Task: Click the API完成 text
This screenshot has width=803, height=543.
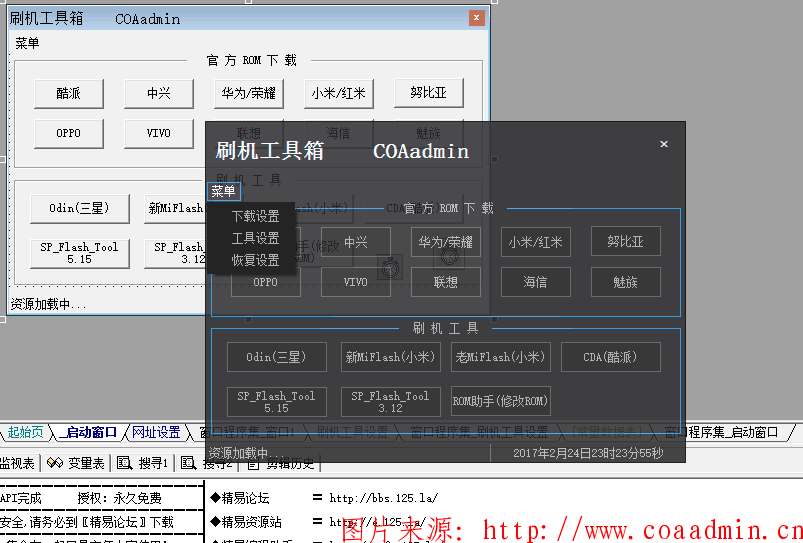Action: tap(21, 498)
